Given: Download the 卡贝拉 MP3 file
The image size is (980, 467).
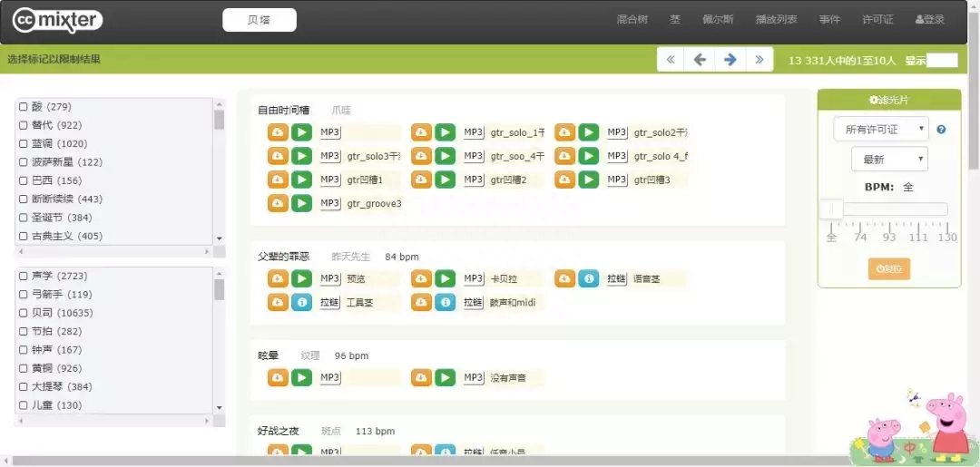Looking at the screenshot, I should pos(421,278).
